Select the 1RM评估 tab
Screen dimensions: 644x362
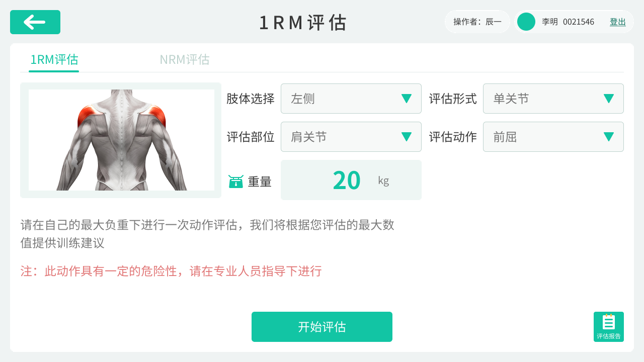click(54, 59)
